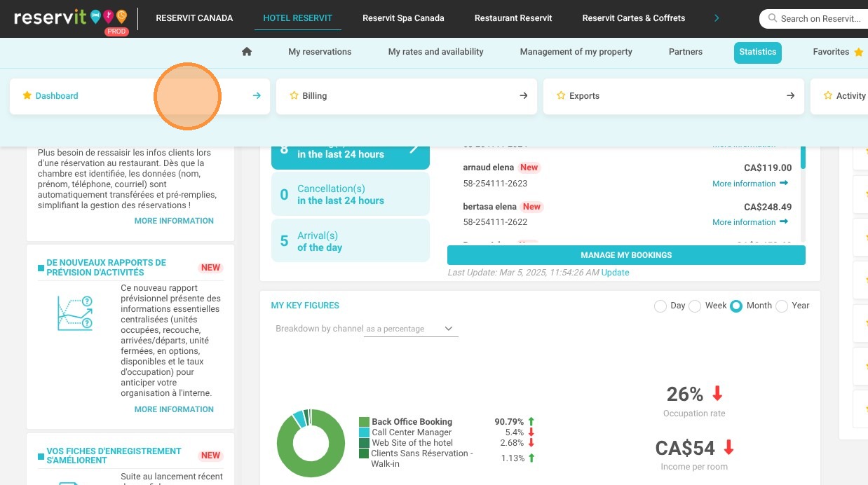The height and width of the screenshot is (485, 868).
Task: Click red down arrow for Web Site of the hotel
Action: (531, 443)
